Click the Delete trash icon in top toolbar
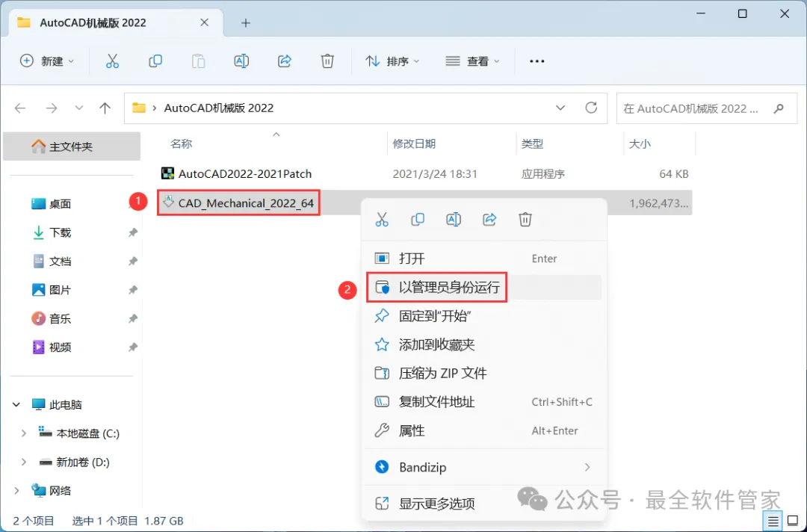The image size is (807, 532). [327, 61]
